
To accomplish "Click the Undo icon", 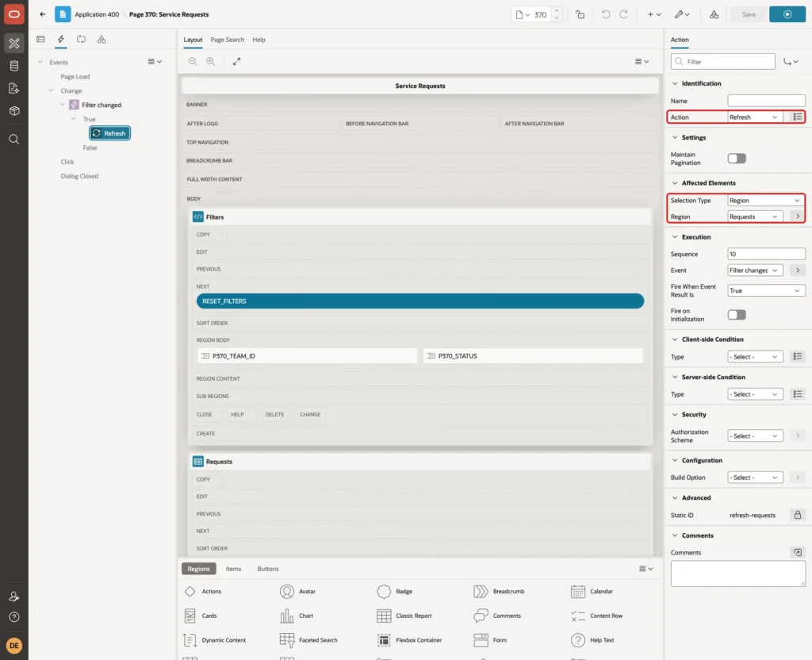I will click(605, 14).
